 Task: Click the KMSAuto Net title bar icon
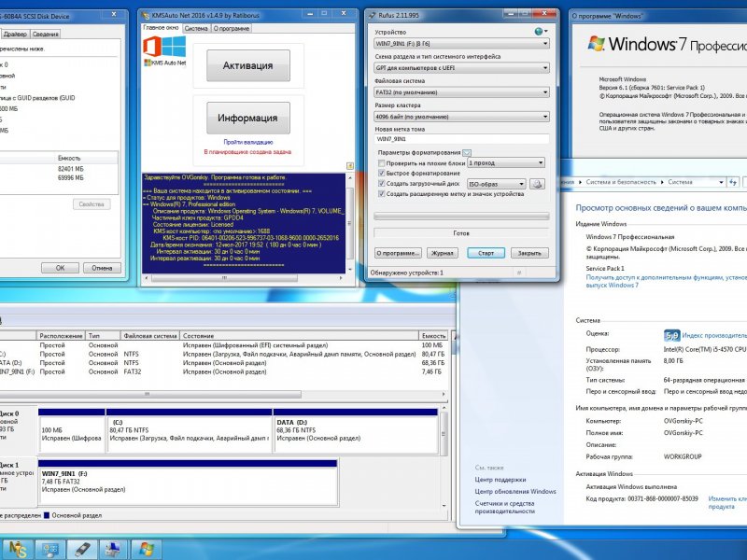(x=146, y=15)
